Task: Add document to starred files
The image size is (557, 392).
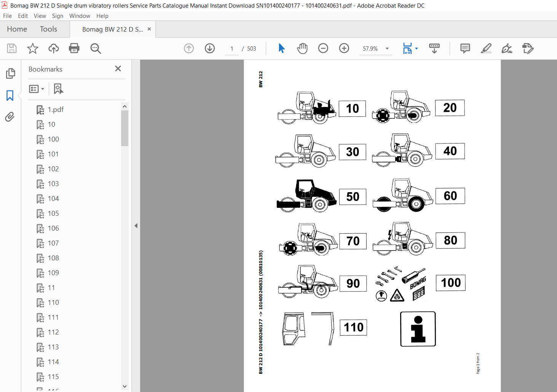Action: [33, 48]
